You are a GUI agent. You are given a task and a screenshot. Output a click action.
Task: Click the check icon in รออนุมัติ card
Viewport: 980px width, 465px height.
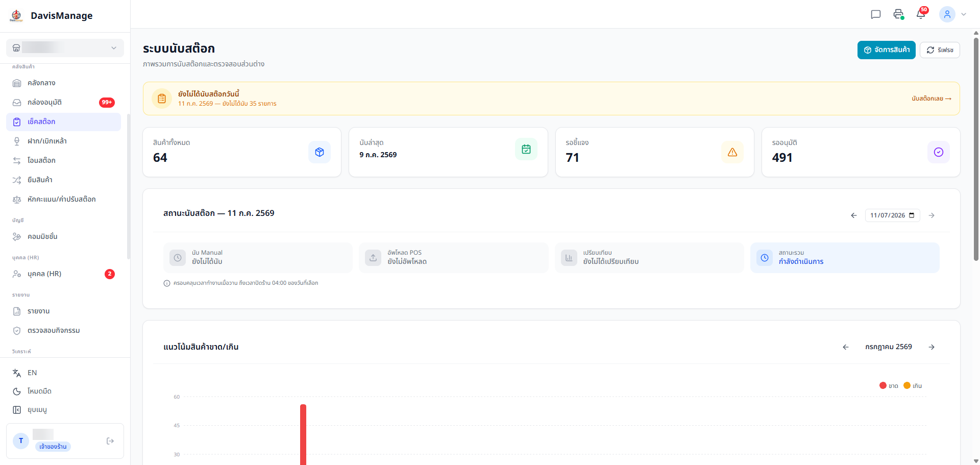[939, 152]
